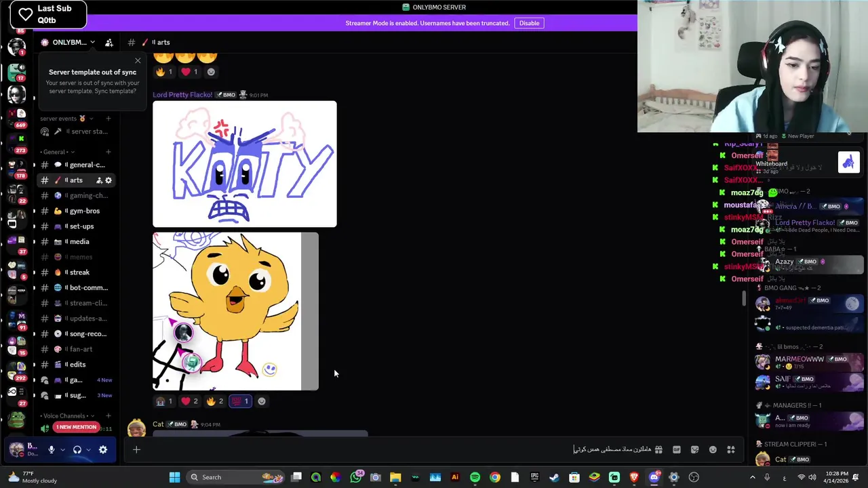This screenshot has width=868, height=488.
Task: Disable Streamer Mode from the purple banner
Action: point(529,23)
